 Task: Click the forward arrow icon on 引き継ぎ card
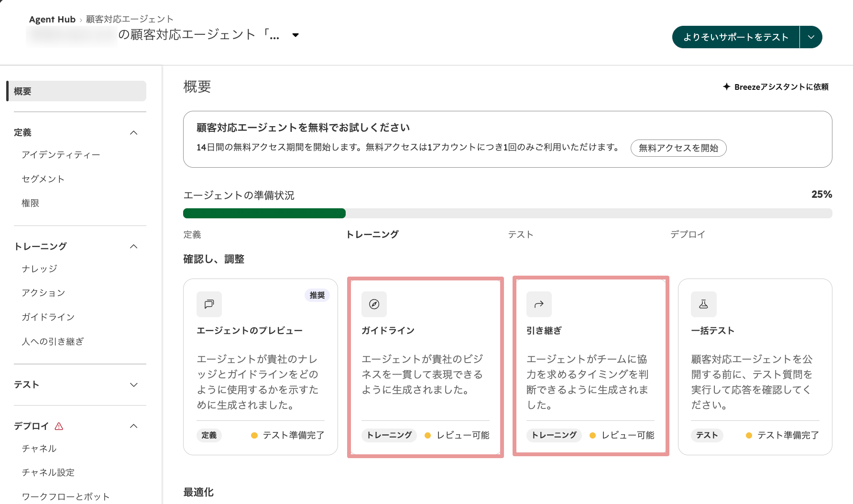[539, 304]
